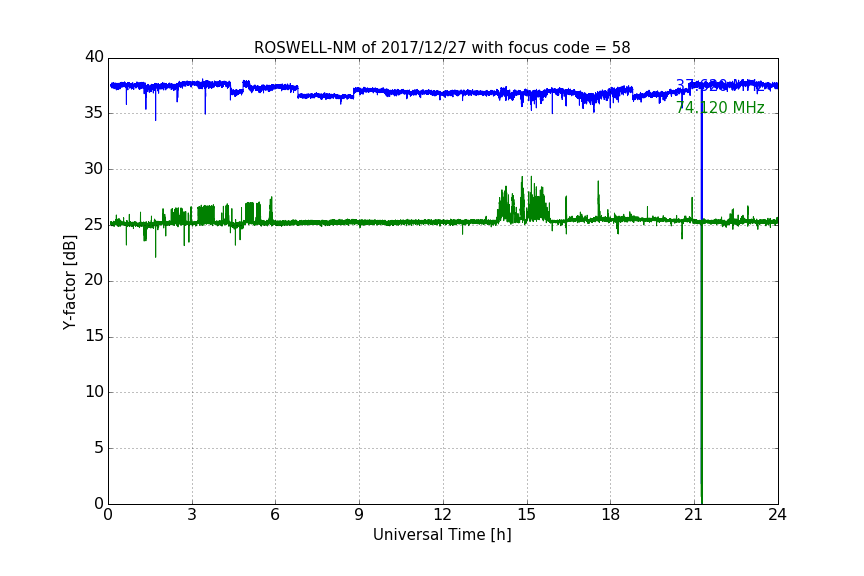The width and height of the screenshot is (864, 576).
Task: Click x-axis tick label '6'
Action: coord(275,515)
